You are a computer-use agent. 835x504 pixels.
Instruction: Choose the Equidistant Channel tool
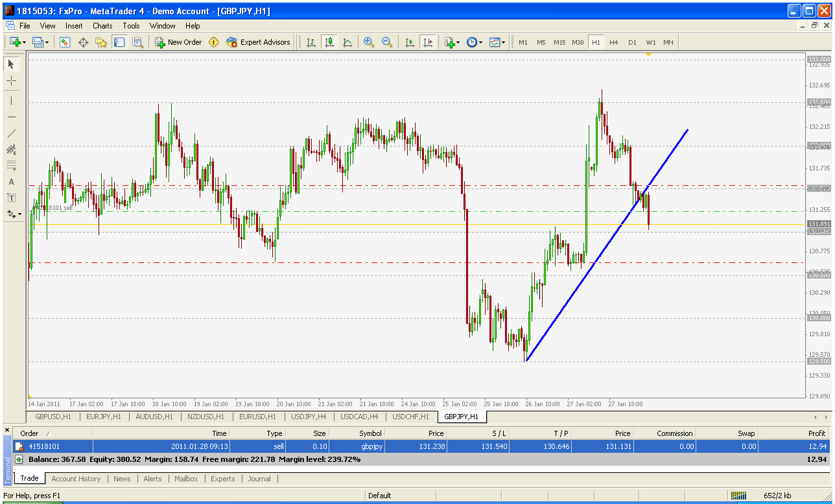pyautogui.click(x=11, y=149)
